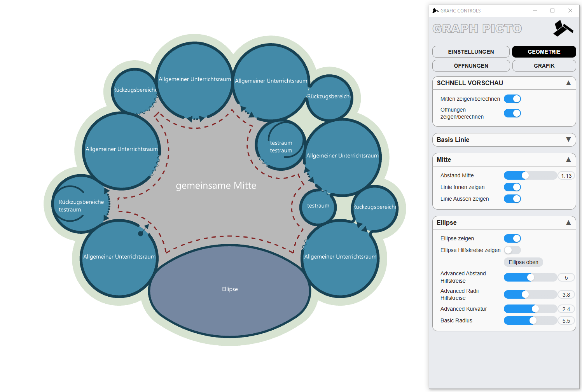Screen dimensions: 582x392
Task: Open the Grafik tab
Action: [x=544, y=66]
